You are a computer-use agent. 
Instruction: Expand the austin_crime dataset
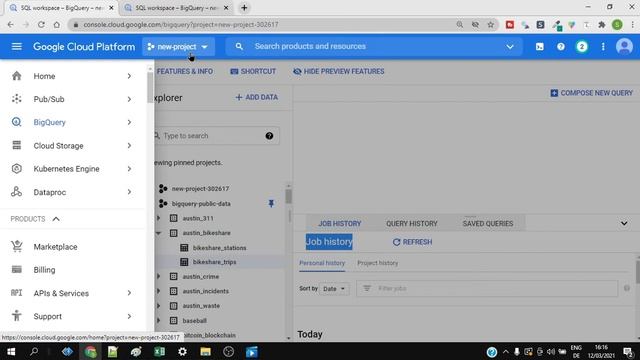[x=158, y=276]
